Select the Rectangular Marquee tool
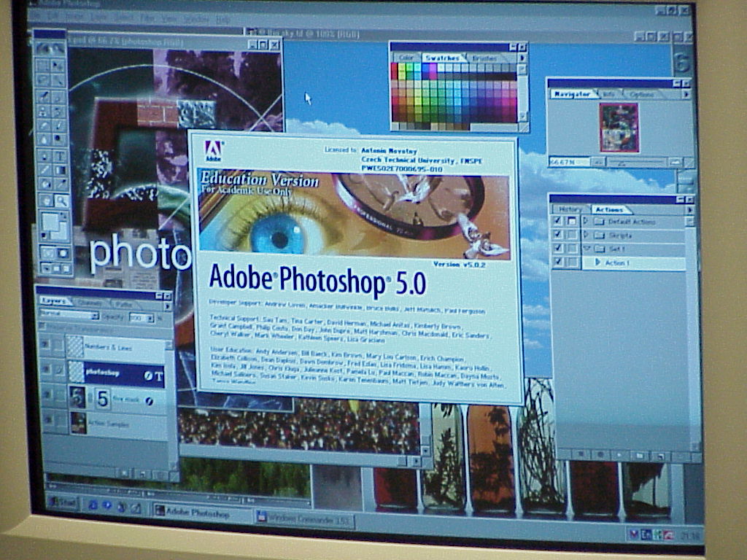This screenshot has width=747, height=560. tap(43, 65)
